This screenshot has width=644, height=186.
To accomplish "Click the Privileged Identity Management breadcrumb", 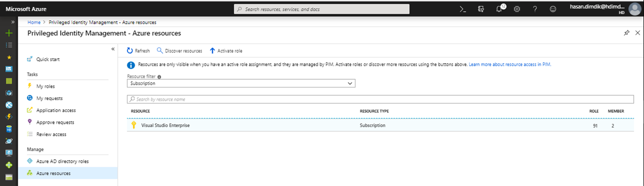I will (102, 22).
